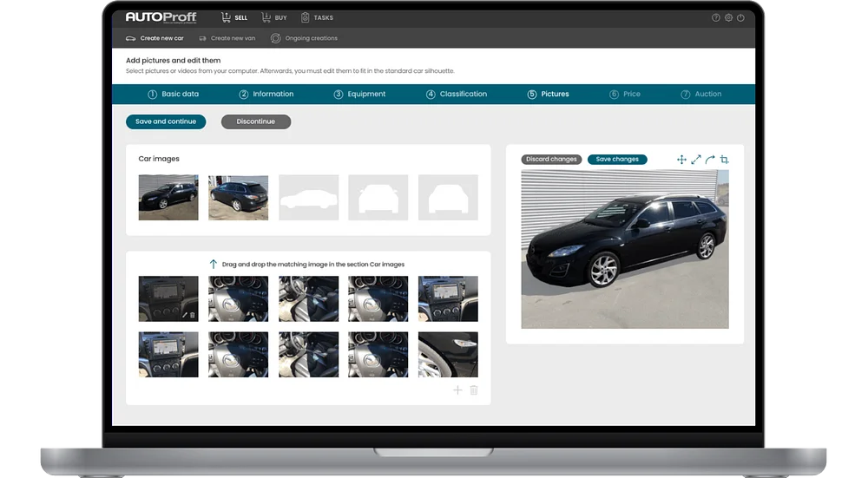Open the settings gear in top bar

point(728,17)
